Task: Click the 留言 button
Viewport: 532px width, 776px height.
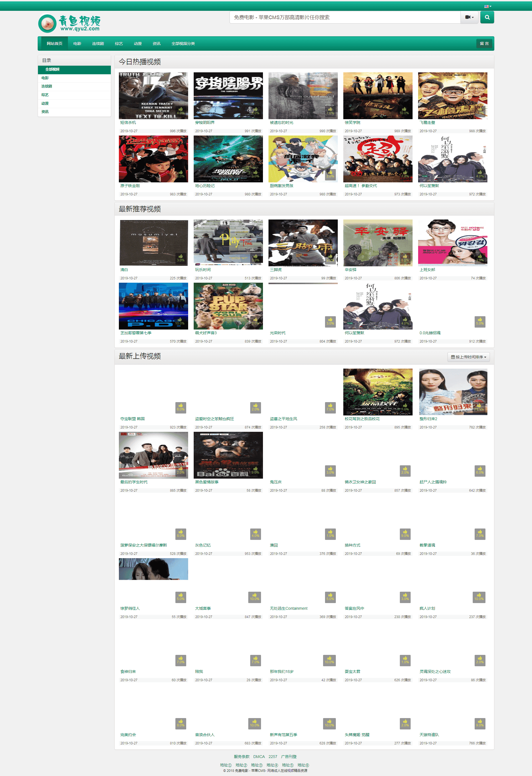Action: click(x=484, y=44)
